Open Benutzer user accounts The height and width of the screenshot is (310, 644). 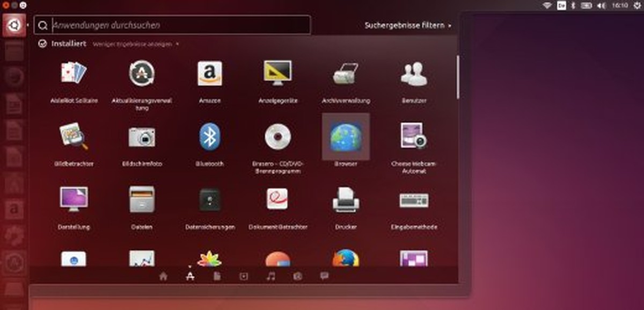pos(414,73)
